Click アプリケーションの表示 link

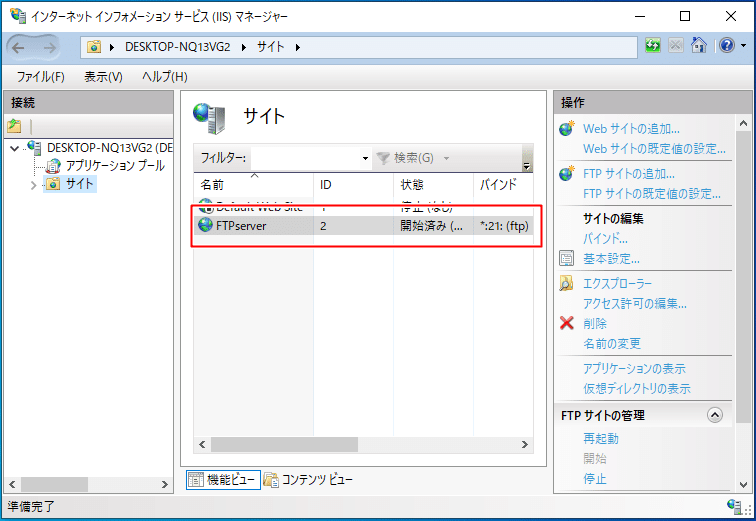[x=634, y=369]
